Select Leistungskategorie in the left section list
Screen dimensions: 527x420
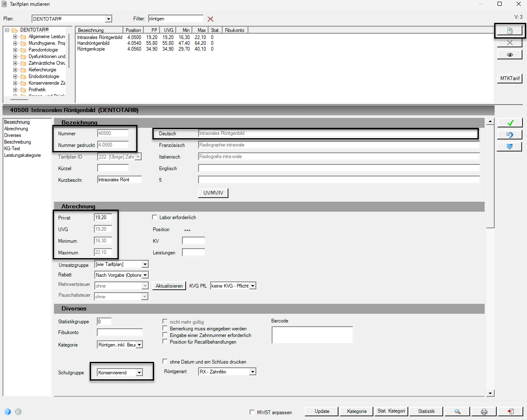click(22, 155)
